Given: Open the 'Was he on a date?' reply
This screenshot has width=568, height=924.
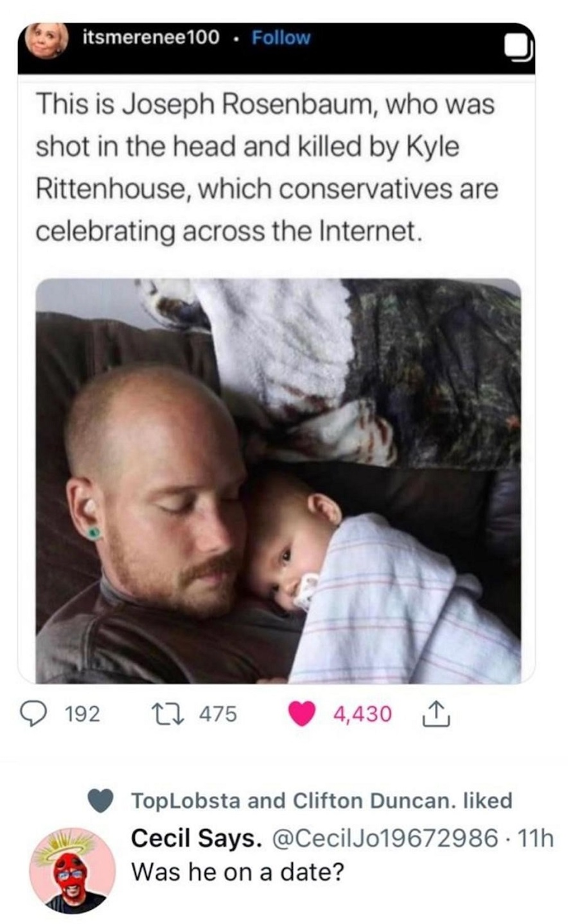Looking at the screenshot, I should [x=238, y=872].
